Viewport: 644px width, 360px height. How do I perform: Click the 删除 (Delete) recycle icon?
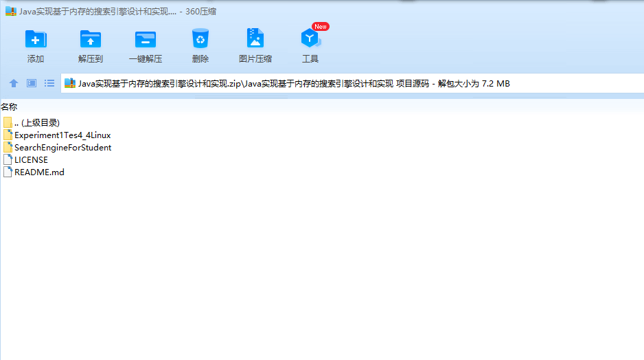(x=200, y=38)
